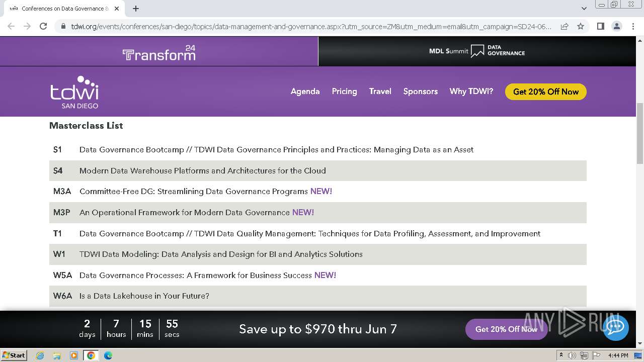Image resolution: width=644 pixels, height=362 pixels.
Task: Open M3A Committee-Free DG masterclass
Action: pyautogui.click(x=194, y=192)
